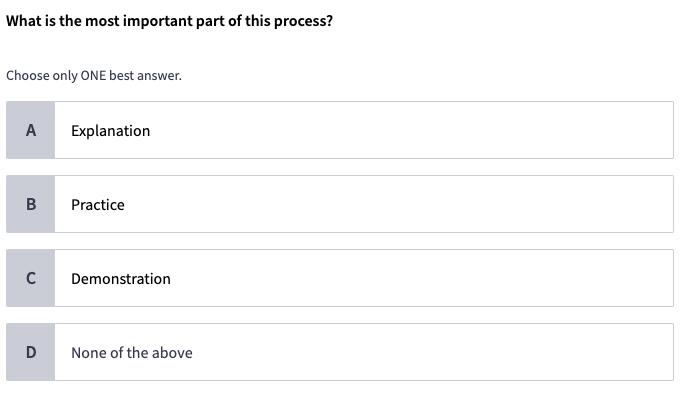
Task: Choose the Practice answer option
Action: [340, 204]
